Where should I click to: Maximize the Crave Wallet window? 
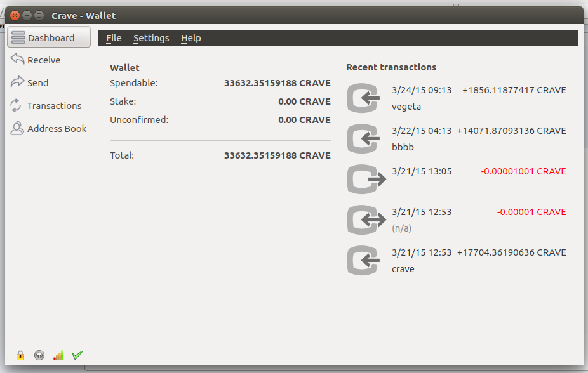39,15
